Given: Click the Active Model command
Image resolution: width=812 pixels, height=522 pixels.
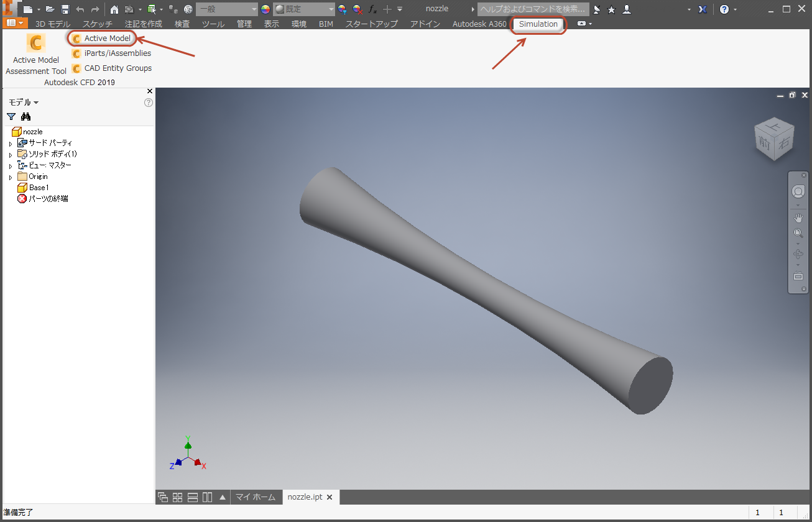Looking at the screenshot, I should pyautogui.click(x=101, y=38).
